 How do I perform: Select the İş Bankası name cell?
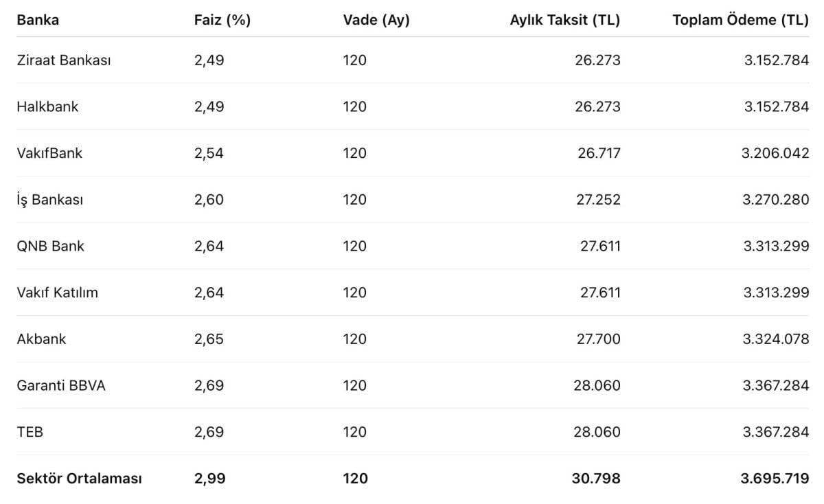(50, 200)
